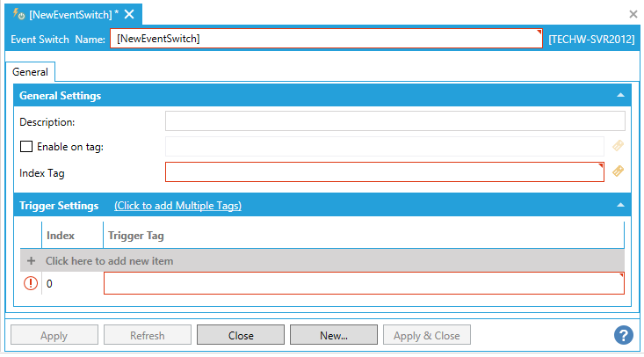Open 'Click to add Multiple Tags' link
This screenshot has width=644, height=357.
pos(177,206)
